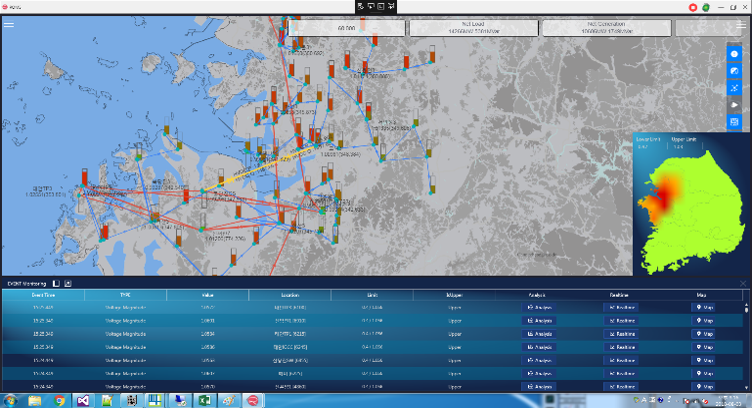This screenshot has height=408, width=752.
Task: Click the Net Generation summary panel
Action: [x=607, y=28]
